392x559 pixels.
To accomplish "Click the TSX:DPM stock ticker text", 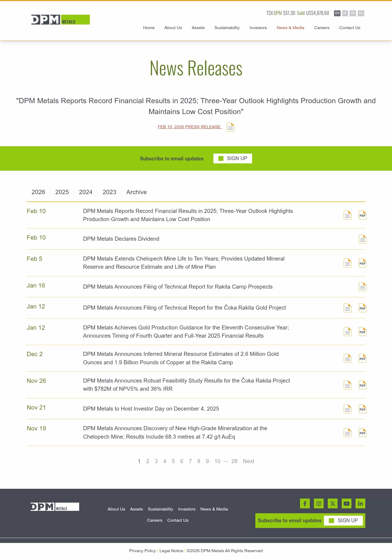I will pos(281,13).
